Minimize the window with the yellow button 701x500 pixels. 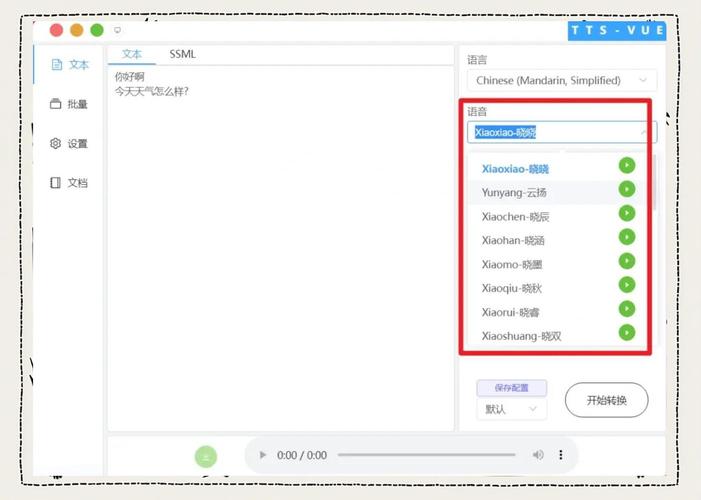(76, 30)
